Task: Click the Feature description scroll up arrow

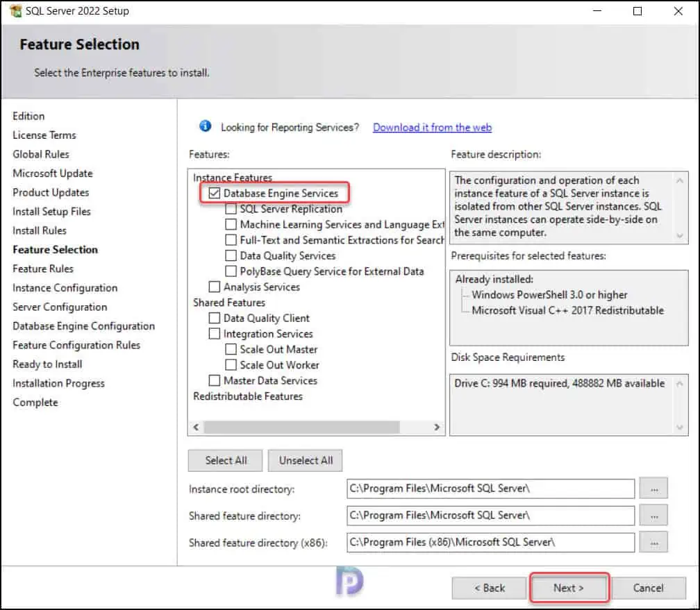Action: click(680, 180)
